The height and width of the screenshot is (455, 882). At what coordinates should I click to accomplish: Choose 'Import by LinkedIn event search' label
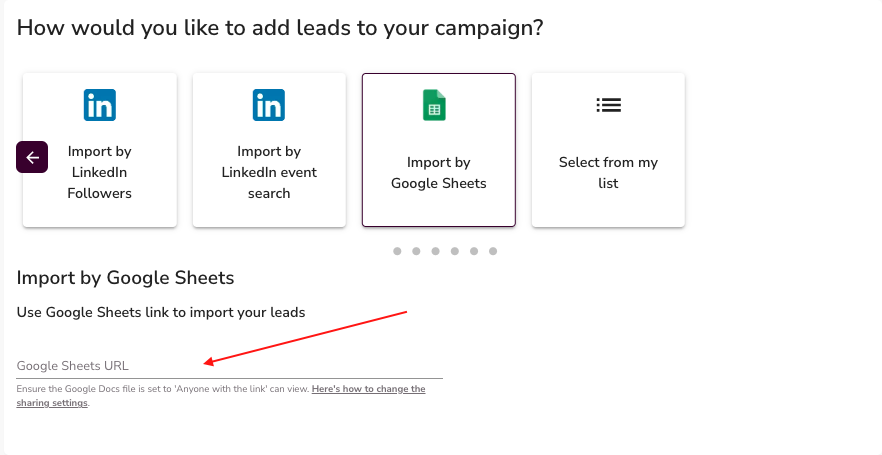(269, 172)
